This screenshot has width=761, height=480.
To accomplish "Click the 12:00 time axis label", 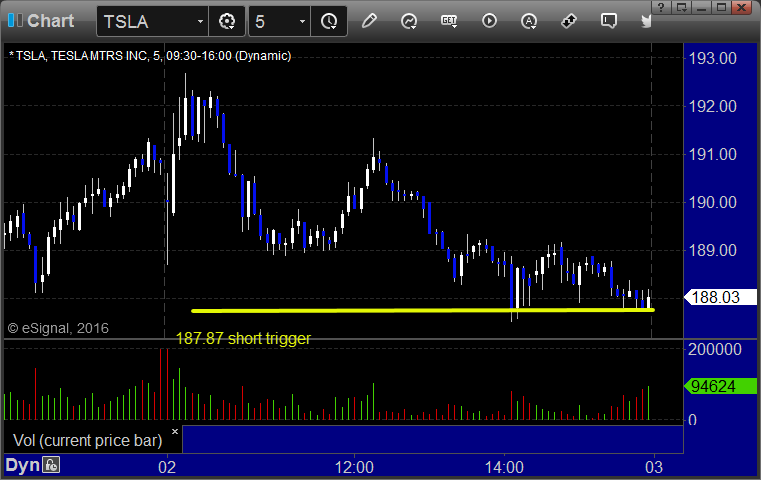I will (x=354, y=467).
